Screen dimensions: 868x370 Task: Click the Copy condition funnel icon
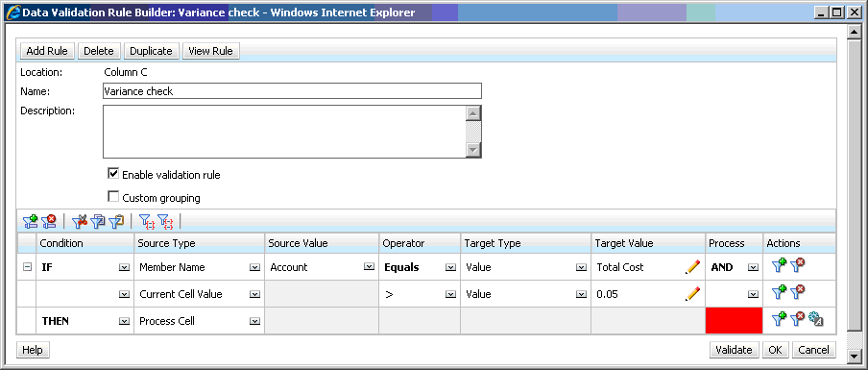[98, 222]
